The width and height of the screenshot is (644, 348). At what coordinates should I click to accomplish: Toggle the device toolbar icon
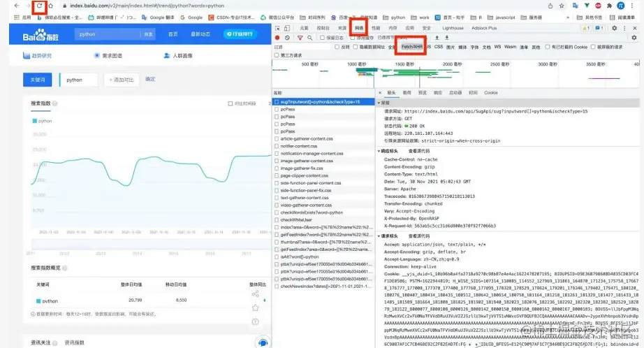[x=288, y=28]
